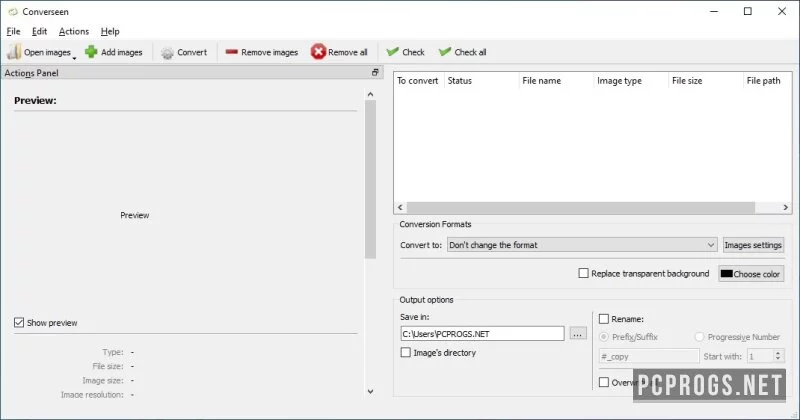This screenshot has width=800, height=420.
Task: Click the Converseen app icon in title bar
Action: (13, 11)
